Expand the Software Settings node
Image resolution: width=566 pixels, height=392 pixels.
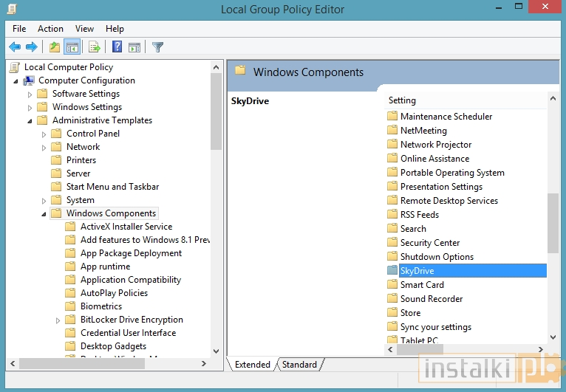[x=30, y=94]
